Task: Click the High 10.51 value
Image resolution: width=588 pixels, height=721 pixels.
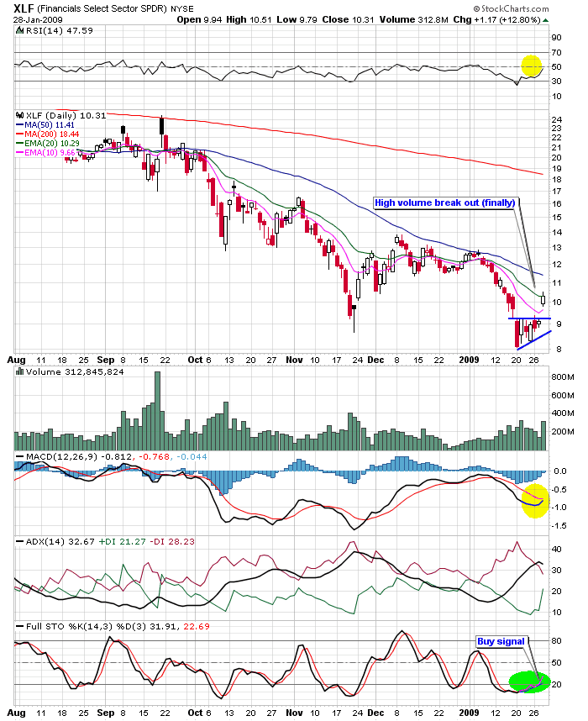Action: [249, 20]
